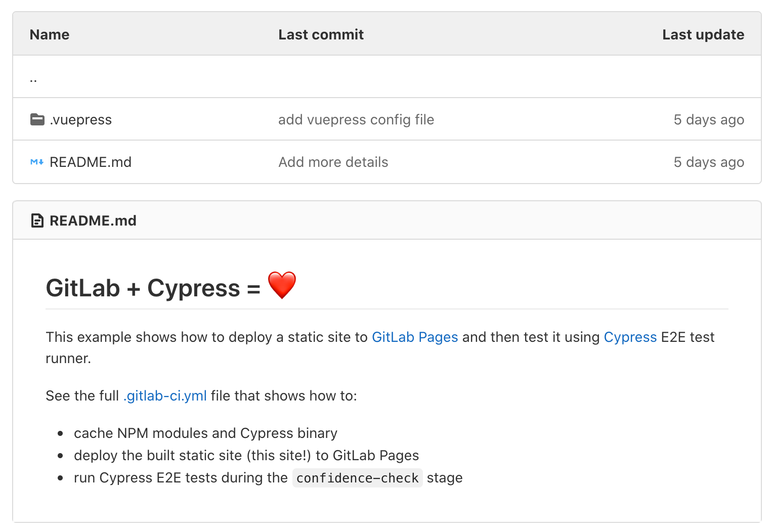
Task: Open the GitLab Pages link
Action: [414, 337]
